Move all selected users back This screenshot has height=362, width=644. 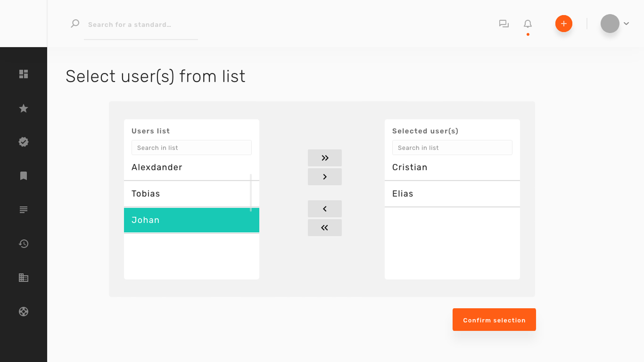pos(325,228)
